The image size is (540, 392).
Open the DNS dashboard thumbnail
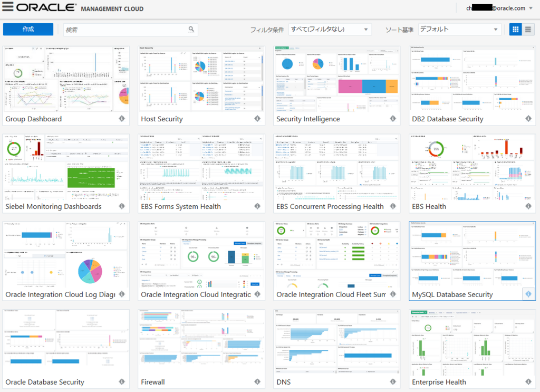click(337, 342)
